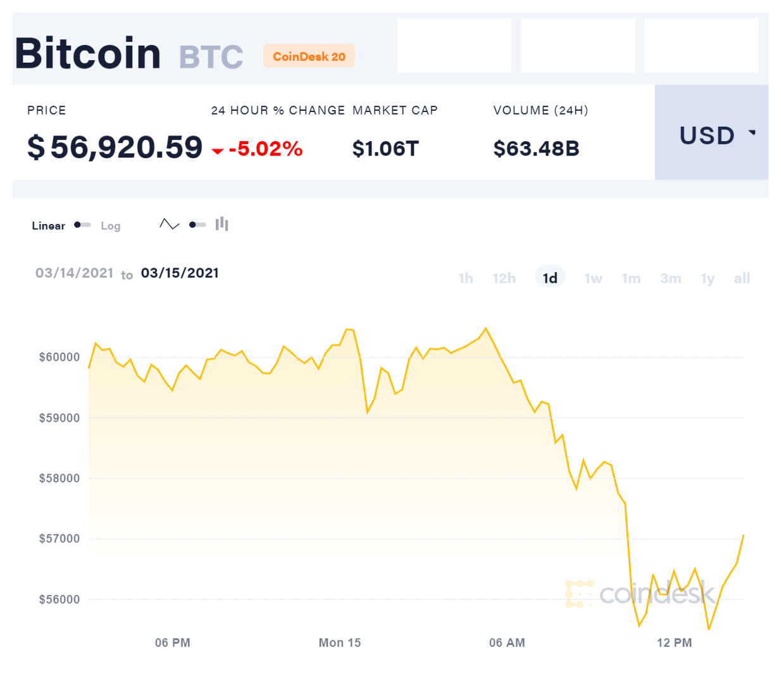Click the red down-arrow change indicator

click(217, 151)
